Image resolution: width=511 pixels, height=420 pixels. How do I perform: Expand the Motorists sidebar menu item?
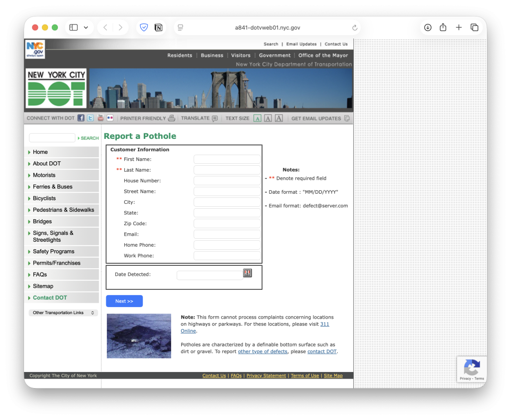click(x=44, y=175)
